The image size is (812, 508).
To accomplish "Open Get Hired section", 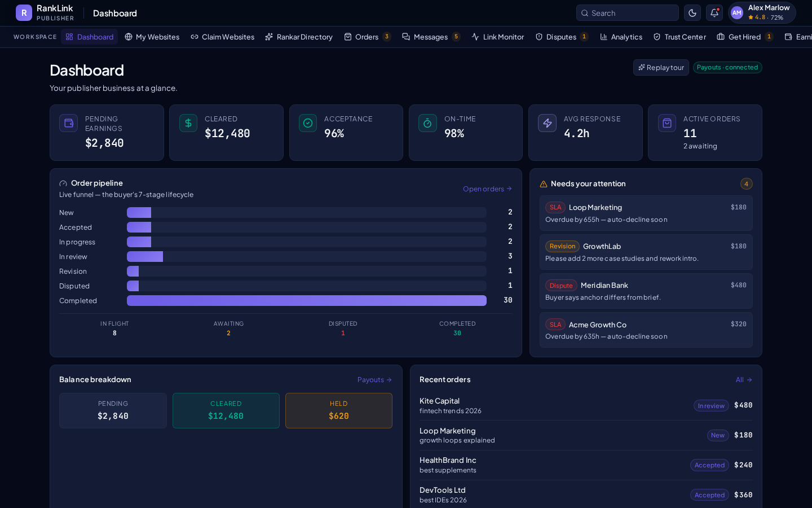I will (x=745, y=37).
